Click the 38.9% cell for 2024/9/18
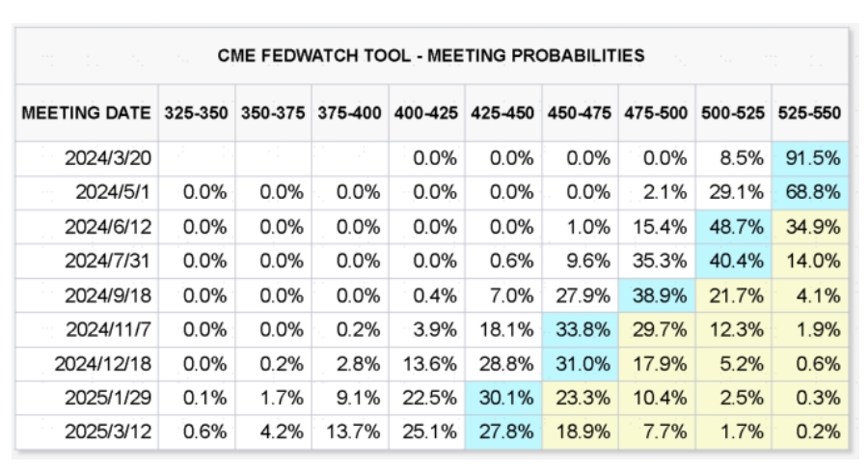Viewport: 868px width, 475px height. coord(657,294)
